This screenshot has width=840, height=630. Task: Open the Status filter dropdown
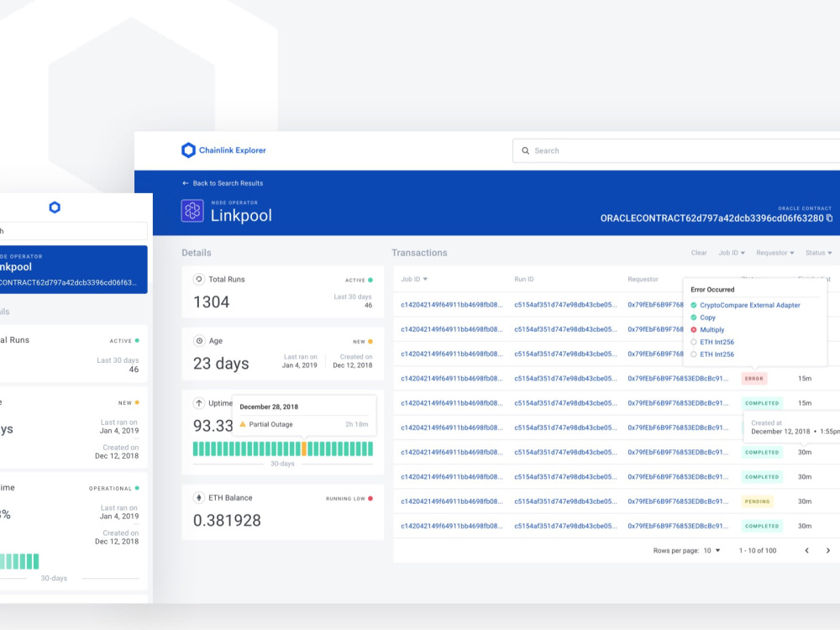point(818,253)
